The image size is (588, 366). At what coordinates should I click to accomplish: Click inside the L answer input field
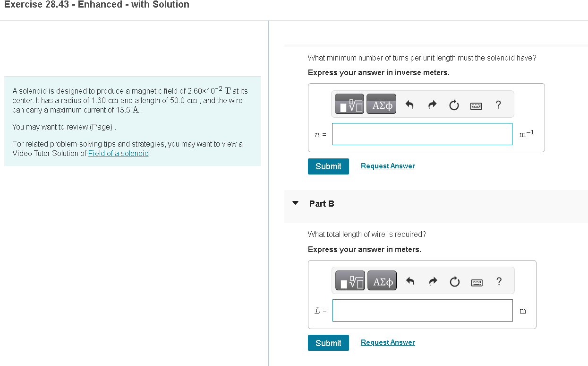coord(422,310)
